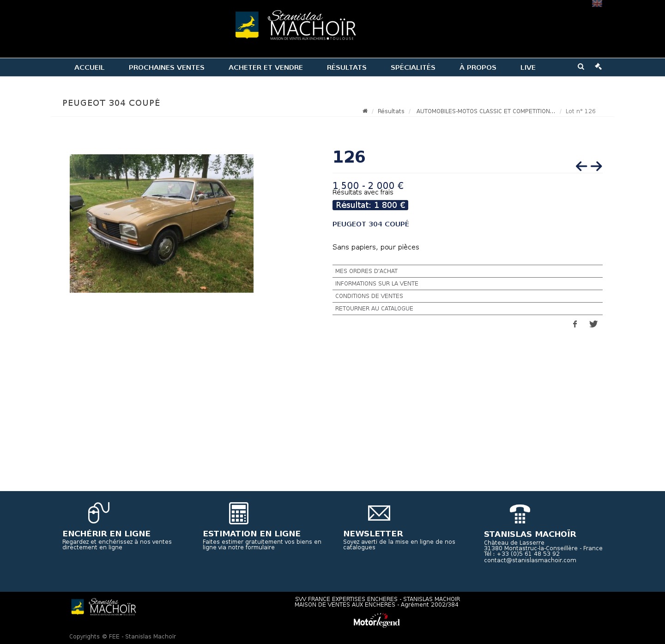
Task: Click the Stanislas Machoïr header logo
Action: pyautogui.click(x=296, y=25)
